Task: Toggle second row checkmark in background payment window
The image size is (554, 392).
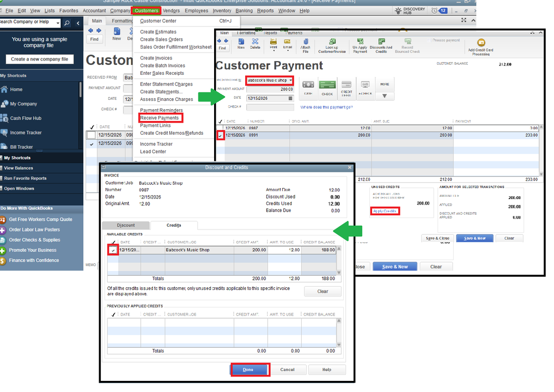Action: (91, 144)
